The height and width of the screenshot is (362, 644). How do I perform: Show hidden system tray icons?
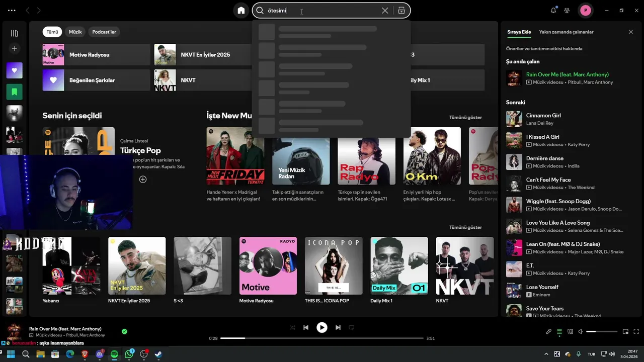546,354
